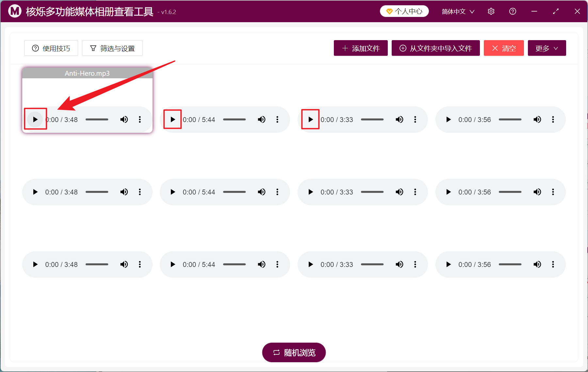Expand the 更多 dropdown menu
588x372 pixels.
click(547, 48)
